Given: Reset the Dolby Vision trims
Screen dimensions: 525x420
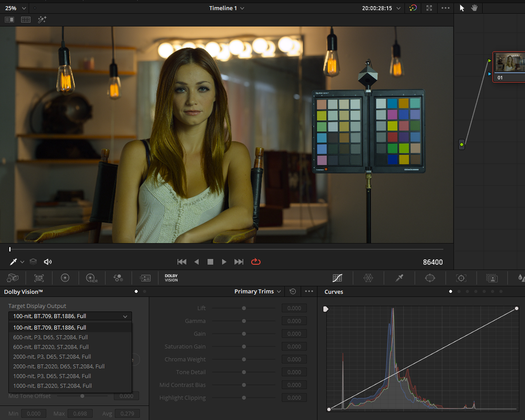Looking at the screenshot, I should pos(293,291).
